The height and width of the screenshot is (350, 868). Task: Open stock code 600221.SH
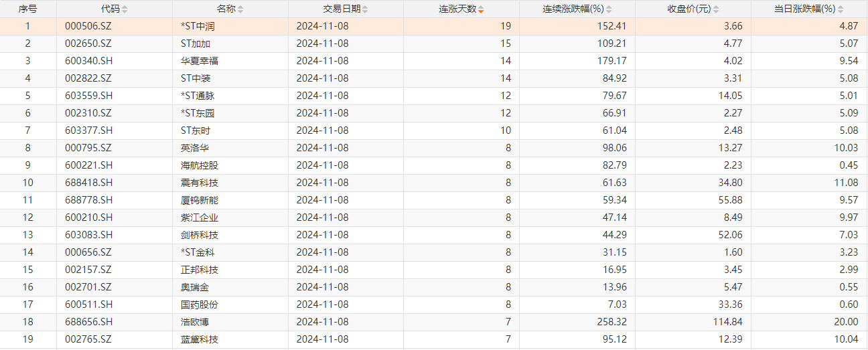(87, 165)
